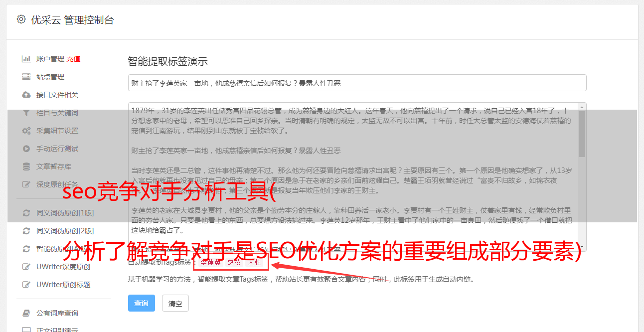The height and width of the screenshot is (332, 644).
Task: Click the 清空 button
Action: [x=175, y=303]
